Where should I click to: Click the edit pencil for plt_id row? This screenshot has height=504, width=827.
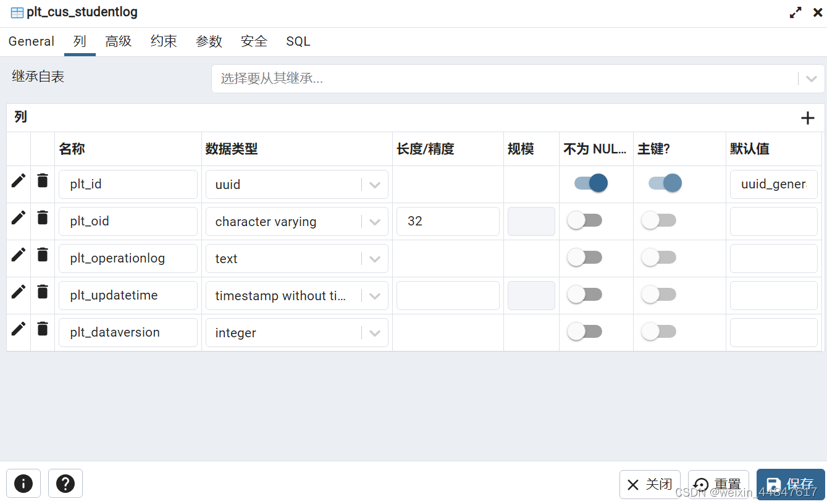click(x=18, y=180)
